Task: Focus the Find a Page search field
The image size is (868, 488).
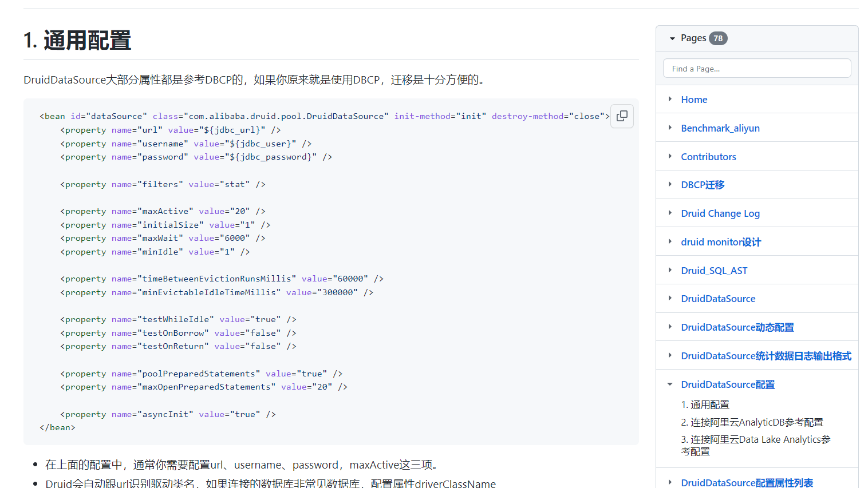Action: click(x=757, y=69)
